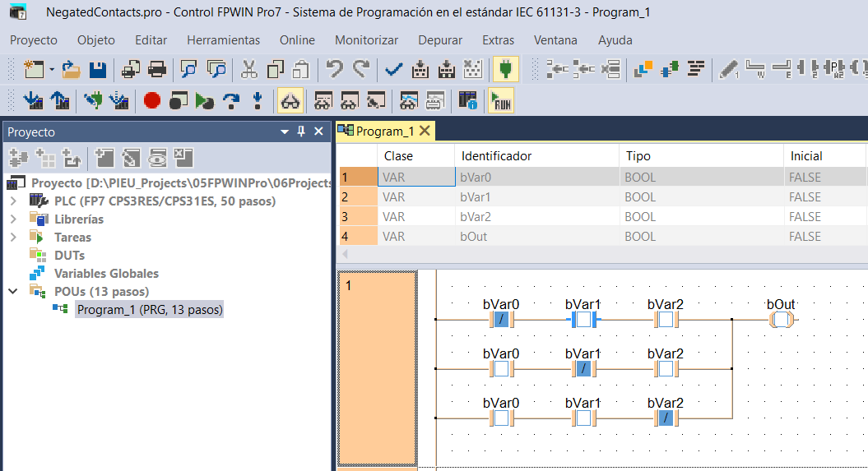
Task: Open the Proyecto menu
Action: (x=33, y=40)
